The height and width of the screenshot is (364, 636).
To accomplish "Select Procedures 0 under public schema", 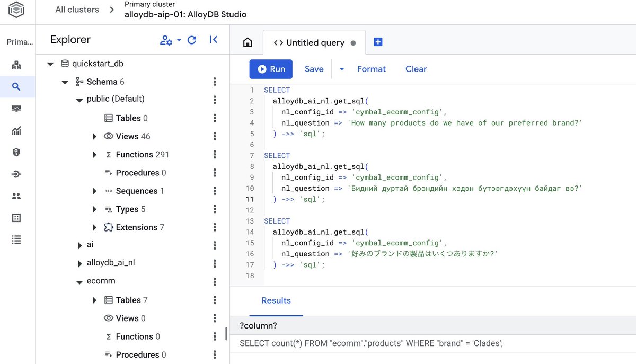I will point(136,173).
